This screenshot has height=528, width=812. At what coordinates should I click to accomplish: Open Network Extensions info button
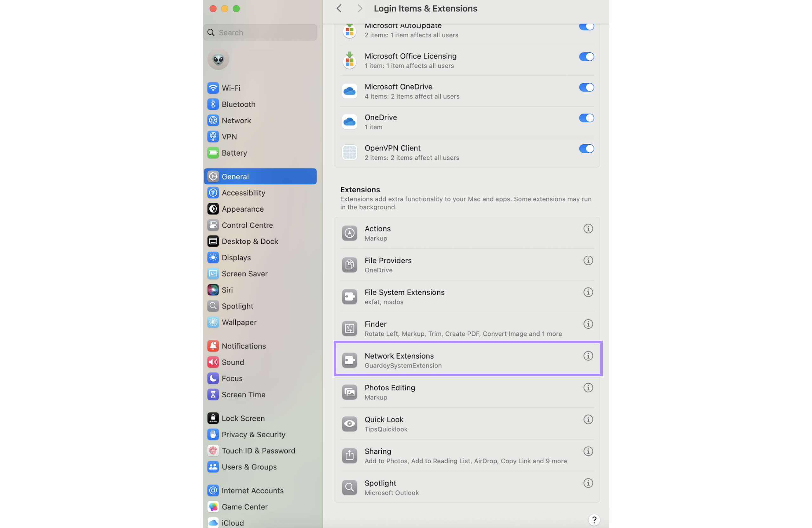click(x=588, y=356)
